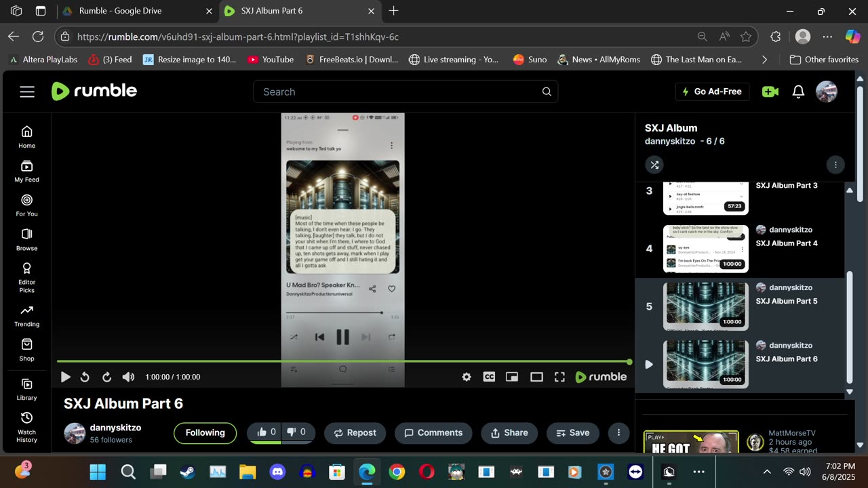Click the video progress bar
This screenshot has height=488, width=868.
click(343, 362)
